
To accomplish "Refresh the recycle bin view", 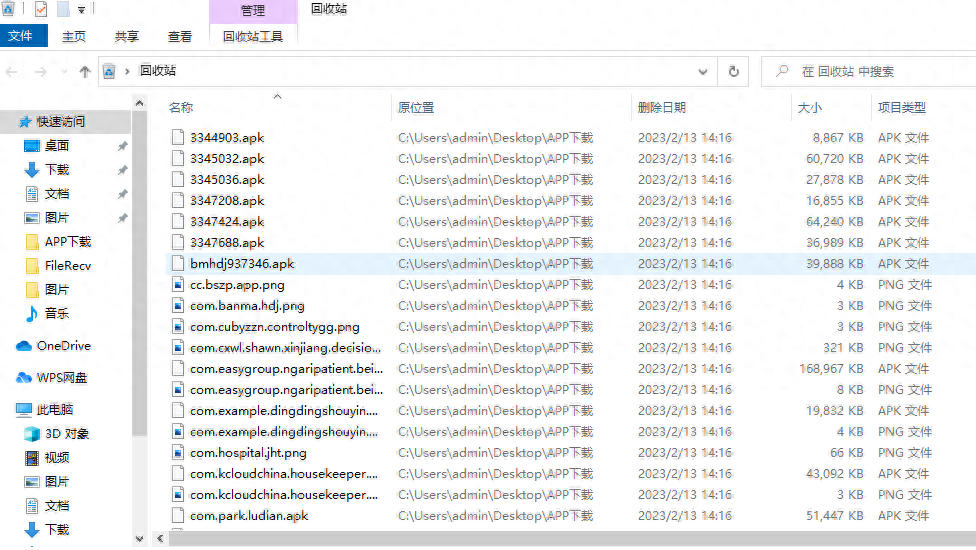I will coord(734,72).
